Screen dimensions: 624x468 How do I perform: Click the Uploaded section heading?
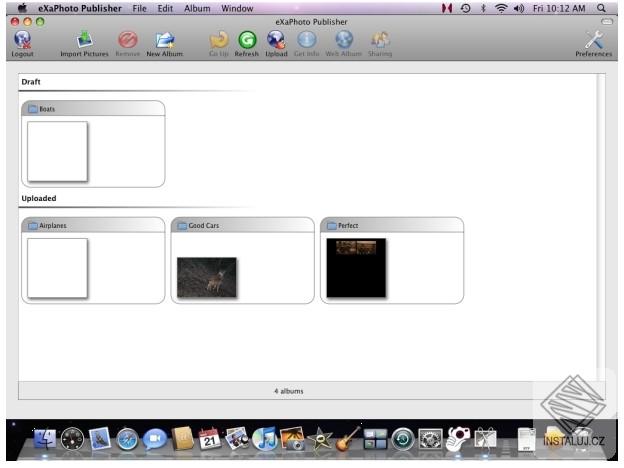pyautogui.click(x=39, y=198)
